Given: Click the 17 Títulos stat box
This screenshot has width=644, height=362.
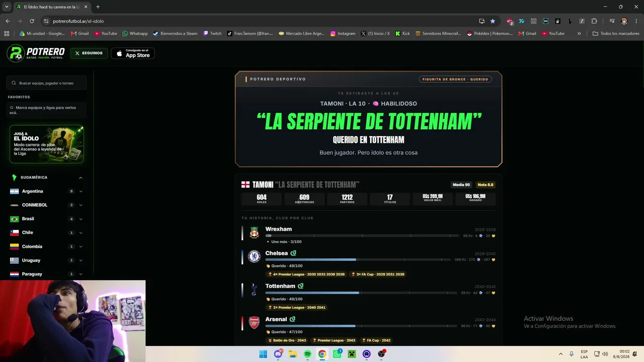Looking at the screenshot, I should click(390, 199).
